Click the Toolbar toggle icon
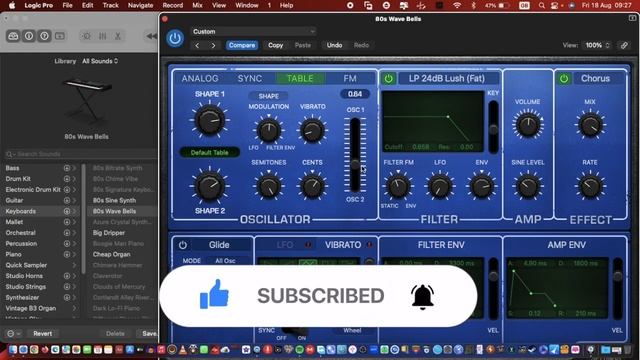The image size is (640, 360). [x=60, y=36]
